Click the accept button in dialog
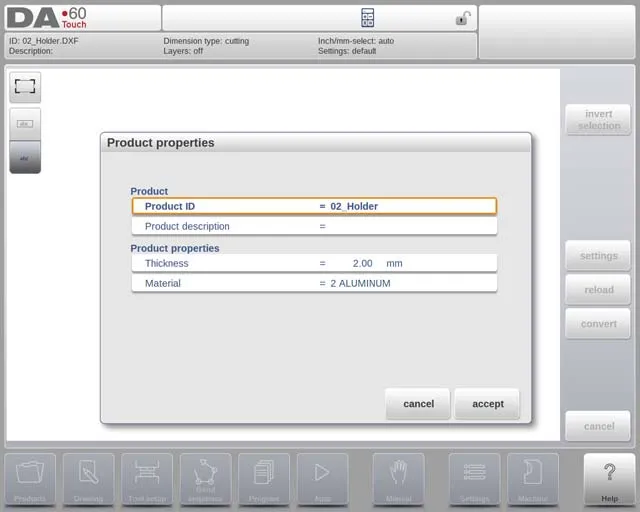 coord(487,404)
